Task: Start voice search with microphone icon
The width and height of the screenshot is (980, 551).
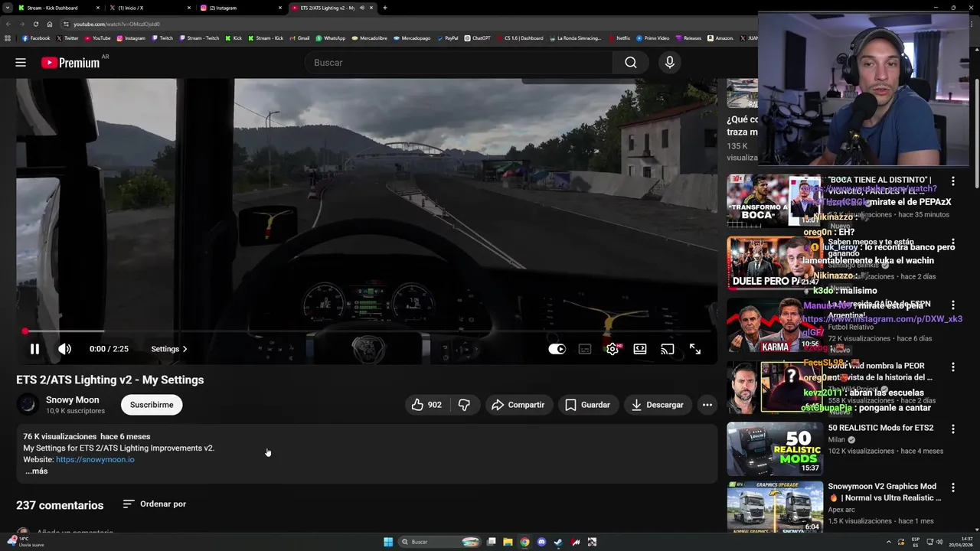Action: (x=670, y=63)
